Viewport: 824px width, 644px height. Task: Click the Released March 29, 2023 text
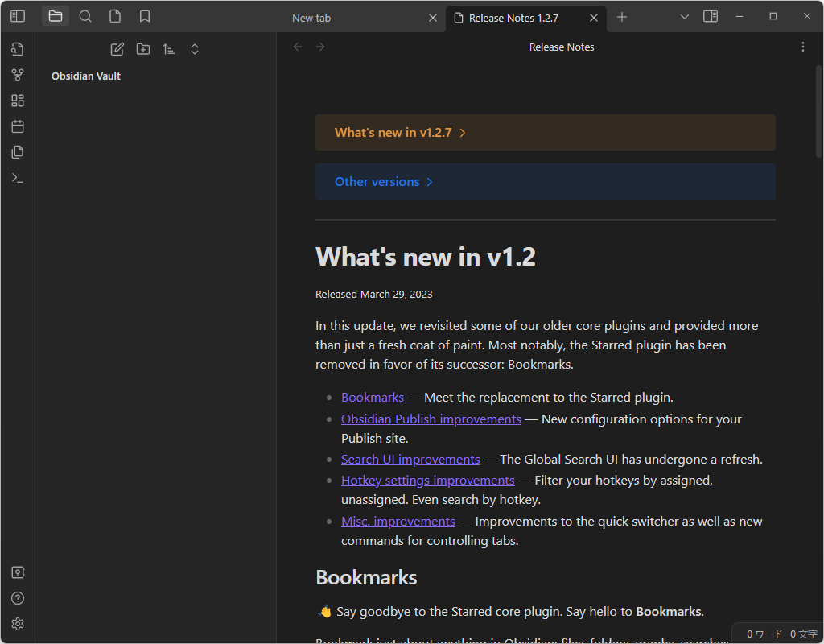pyautogui.click(x=373, y=295)
